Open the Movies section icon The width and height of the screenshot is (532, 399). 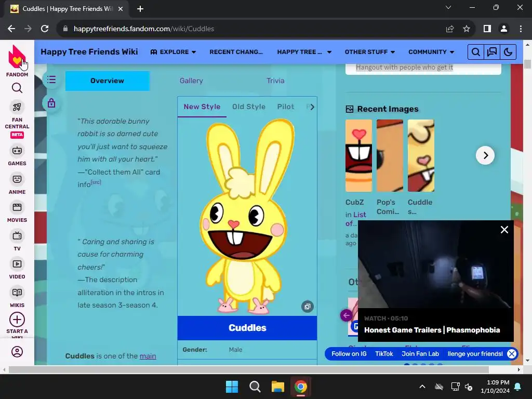(x=17, y=207)
